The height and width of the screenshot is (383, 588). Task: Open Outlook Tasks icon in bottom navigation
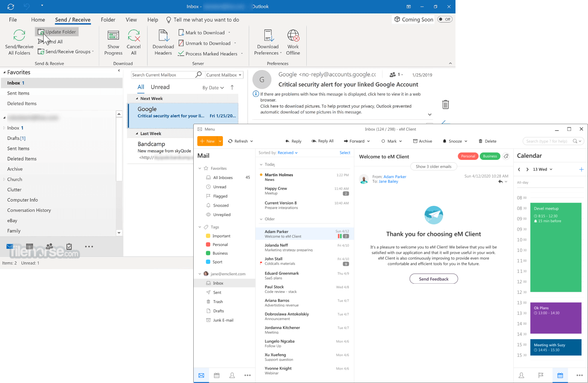(x=69, y=246)
